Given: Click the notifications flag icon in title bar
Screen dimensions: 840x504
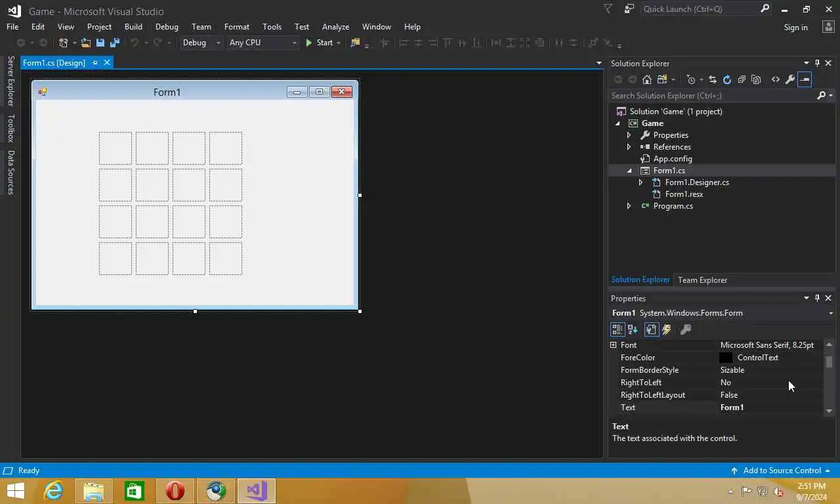Looking at the screenshot, I should 608,9.
